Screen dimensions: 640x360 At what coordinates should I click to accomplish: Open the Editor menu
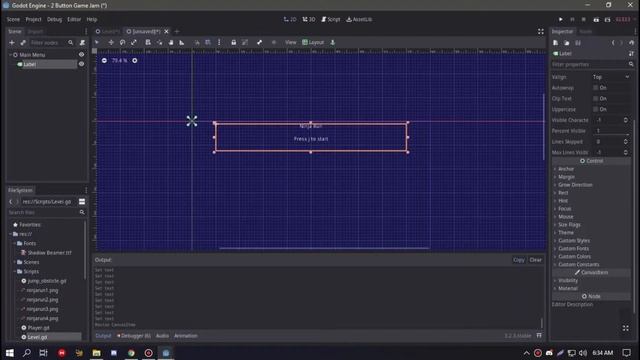[x=74, y=19]
